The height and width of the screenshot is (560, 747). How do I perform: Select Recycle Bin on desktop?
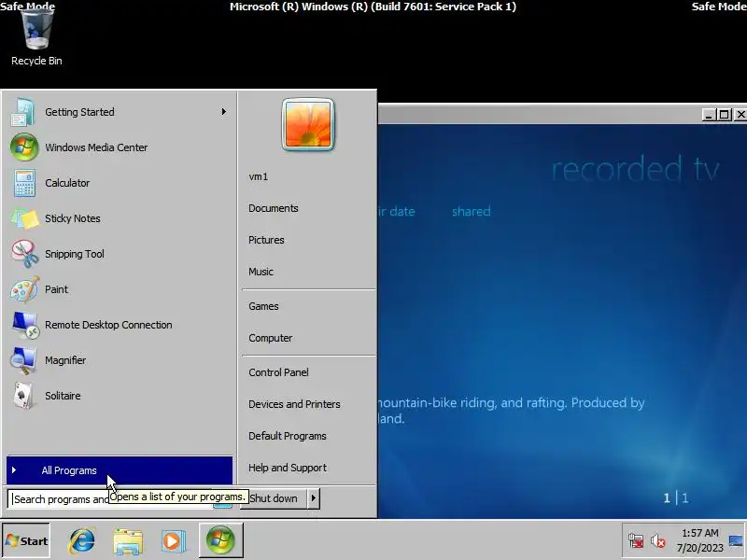tap(36, 35)
